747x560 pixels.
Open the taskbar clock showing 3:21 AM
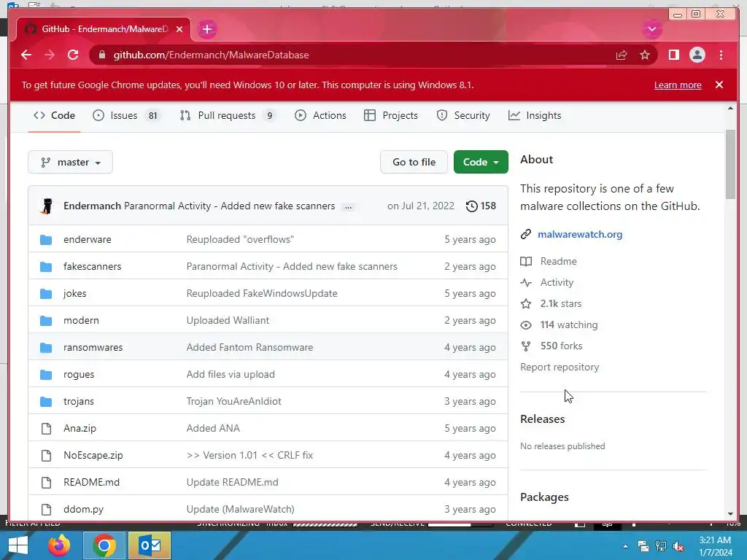715,546
